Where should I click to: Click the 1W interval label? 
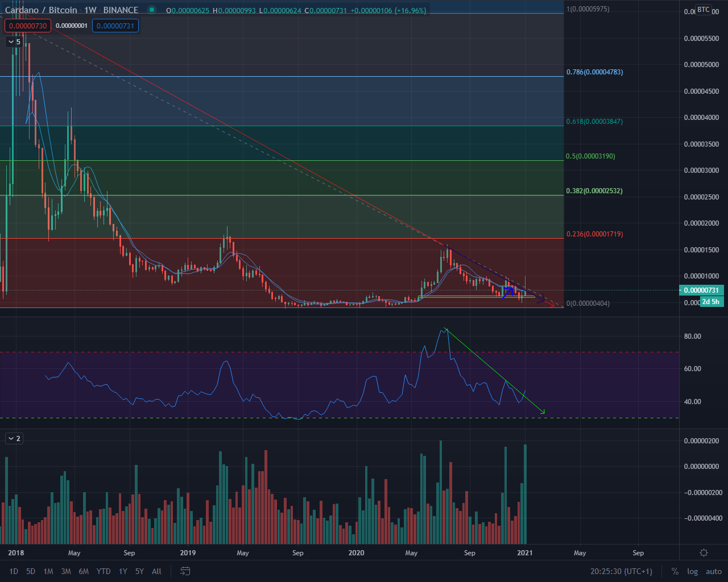(90, 10)
